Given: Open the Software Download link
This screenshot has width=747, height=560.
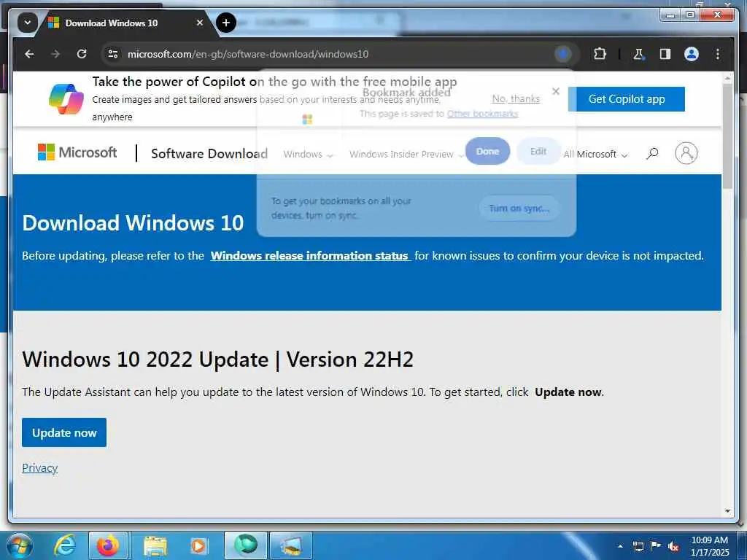Looking at the screenshot, I should 209,153.
